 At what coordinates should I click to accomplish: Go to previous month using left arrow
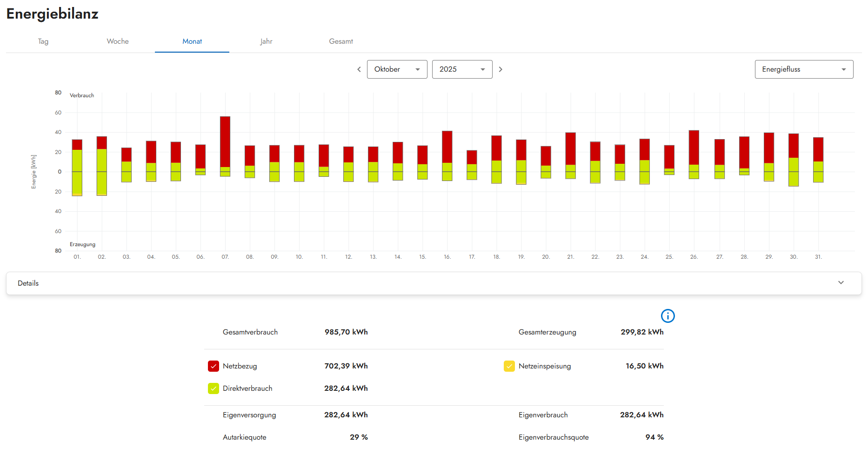pyautogui.click(x=359, y=69)
